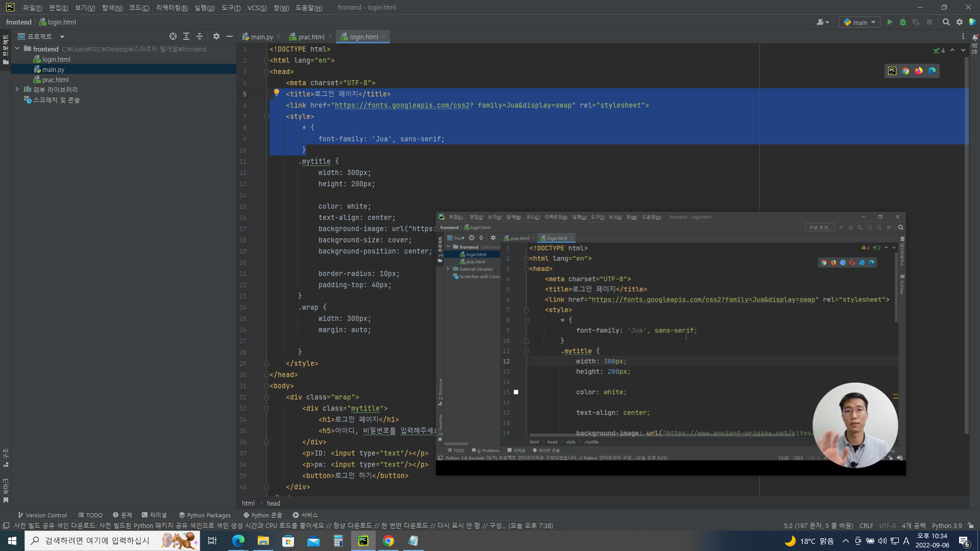Screen dimensions: 980x551
Task: Open the 4개 공백 indent setting
Action: click(914, 525)
